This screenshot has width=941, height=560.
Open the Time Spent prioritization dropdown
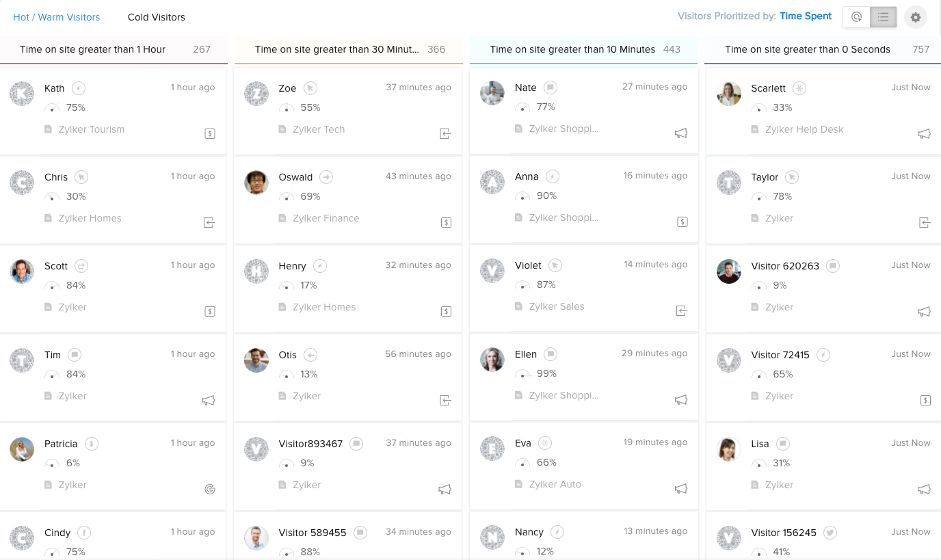(806, 16)
